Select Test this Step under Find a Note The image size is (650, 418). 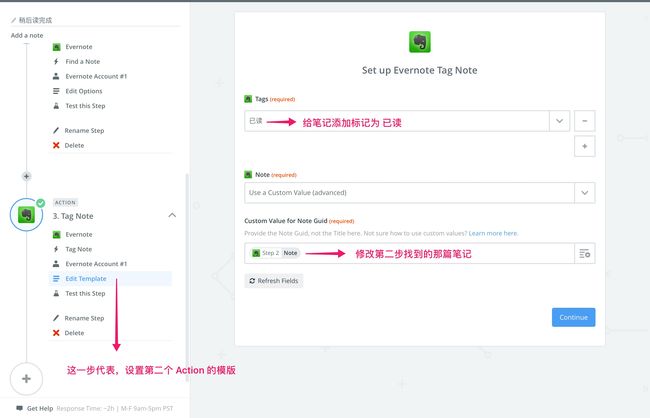point(85,106)
